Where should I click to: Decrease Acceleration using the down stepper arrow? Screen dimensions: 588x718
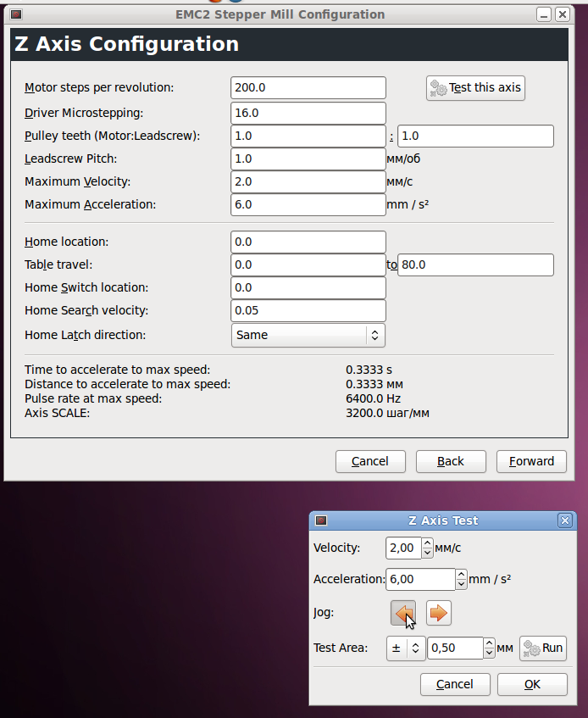point(461,584)
